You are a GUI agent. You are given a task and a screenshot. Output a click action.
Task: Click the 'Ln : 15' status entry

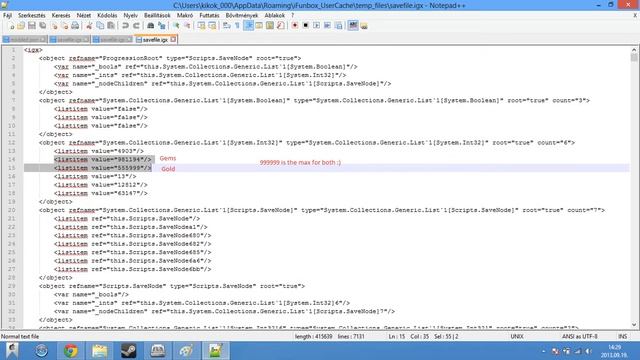pyautogui.click(x=397, y=336)
